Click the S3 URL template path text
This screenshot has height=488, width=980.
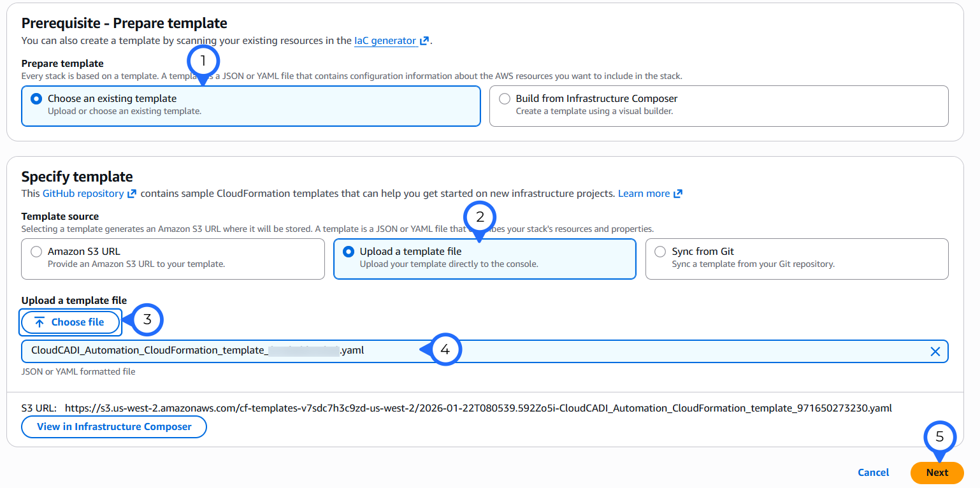(x=478, y=408)
